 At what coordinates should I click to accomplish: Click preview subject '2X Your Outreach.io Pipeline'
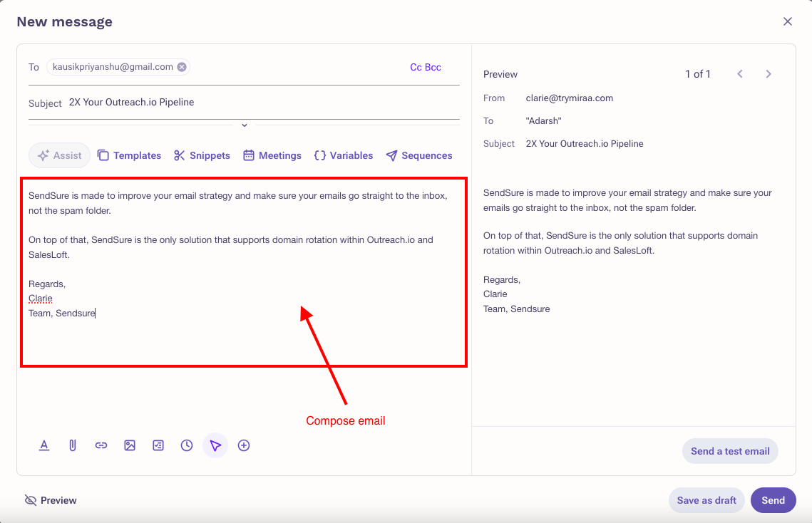pyautogui.click(x=585, y=144)
